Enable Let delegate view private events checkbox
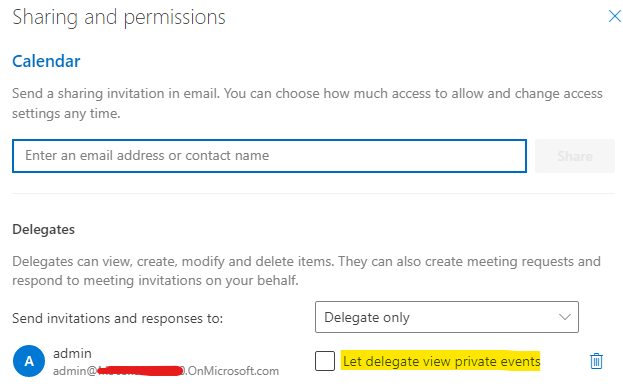The height and width of the screenshot is (392, 623). 325,361
